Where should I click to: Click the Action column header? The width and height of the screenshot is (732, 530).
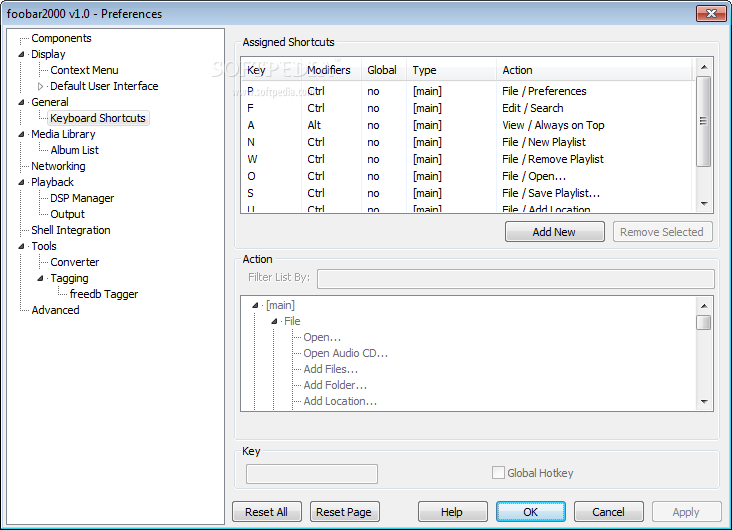click(x=596, y=70)
